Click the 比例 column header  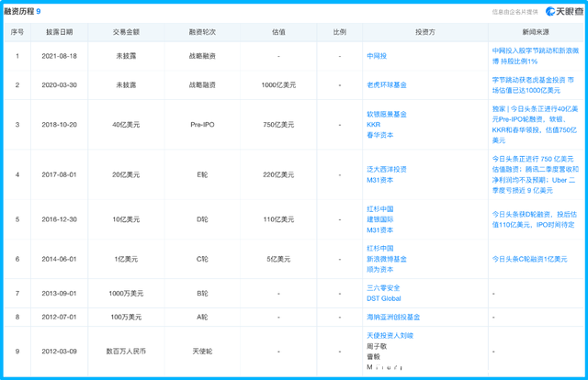click(340, 32)
